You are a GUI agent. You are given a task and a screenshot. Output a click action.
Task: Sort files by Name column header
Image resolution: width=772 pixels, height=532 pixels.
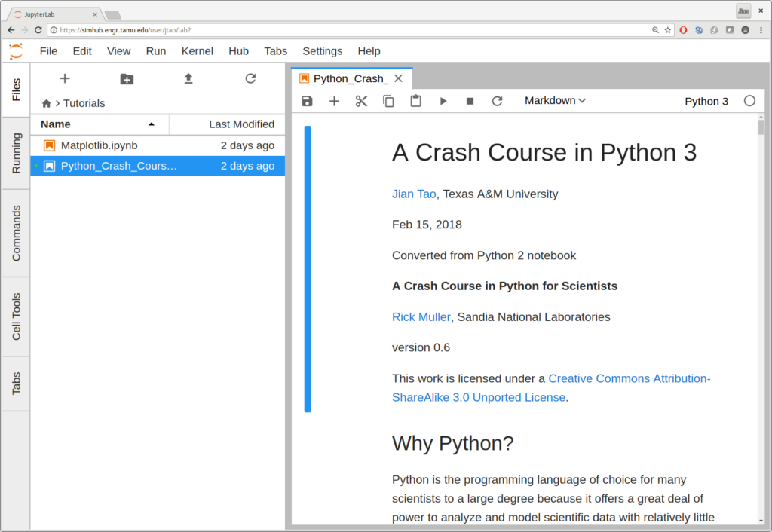[56, 124]
